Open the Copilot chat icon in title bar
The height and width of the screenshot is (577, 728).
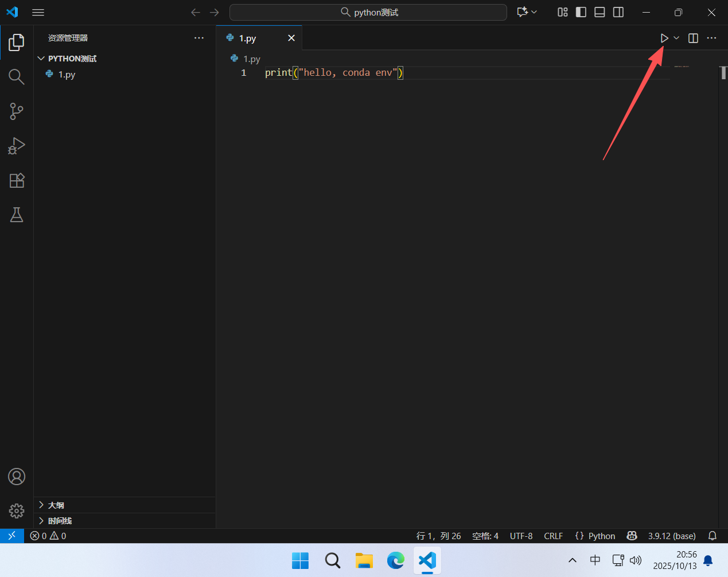tap(523, 12)
